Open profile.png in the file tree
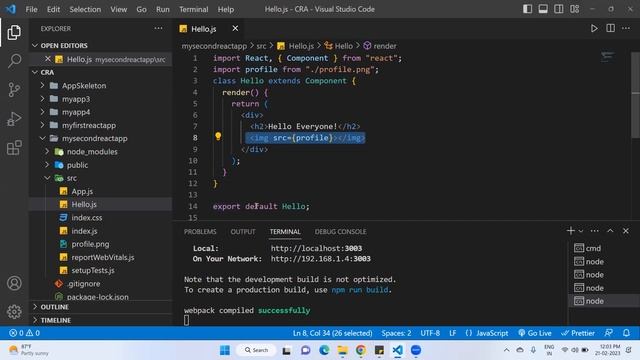The width and height of the screenshot is (640, 360). 90,244
